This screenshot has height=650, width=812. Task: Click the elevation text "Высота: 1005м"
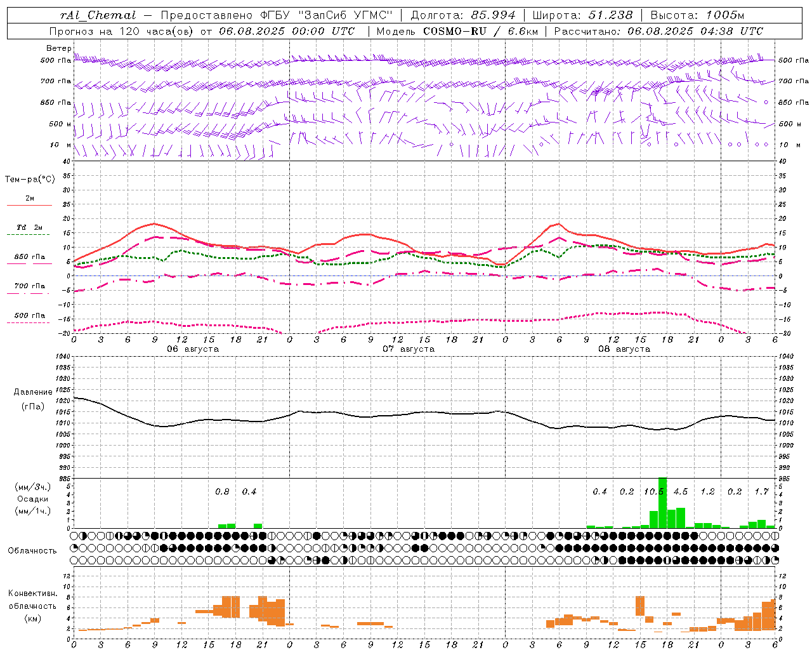click(x=697, y=15)
